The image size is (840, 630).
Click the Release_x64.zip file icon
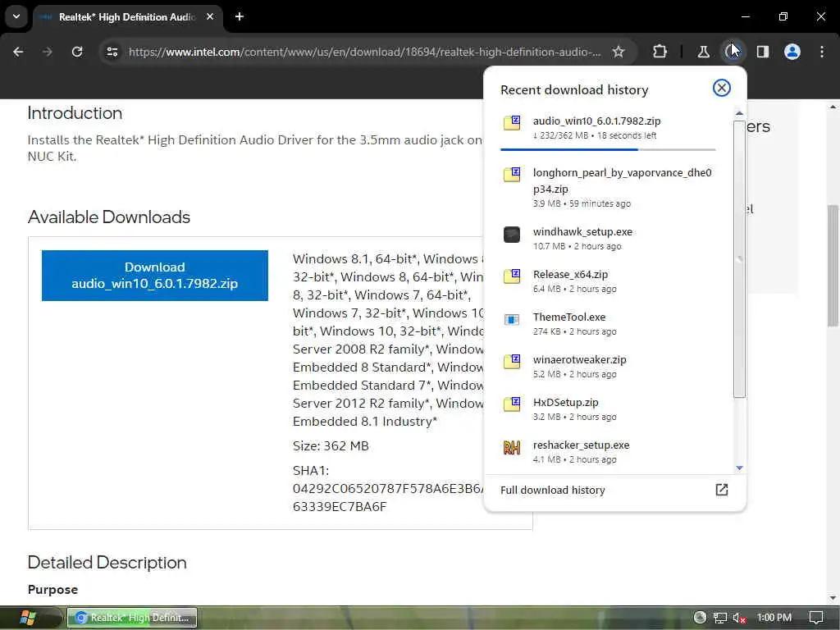click(x=512, y=276)
